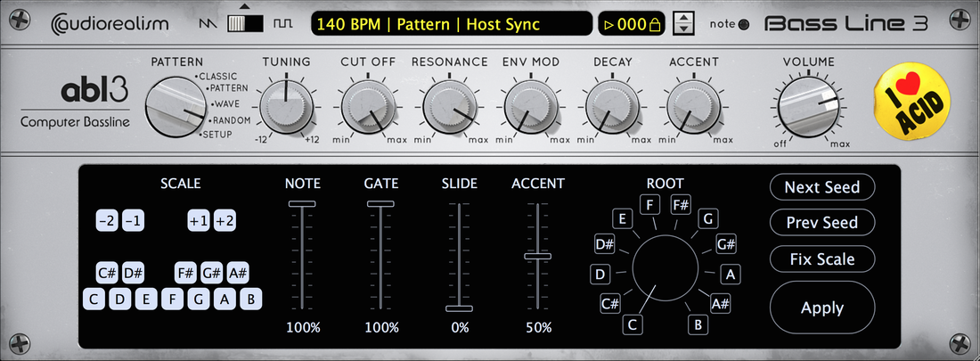Screen dimensions: 980x361
Task: Click the Fix Scale button
Action: click(x=822, y=258)
